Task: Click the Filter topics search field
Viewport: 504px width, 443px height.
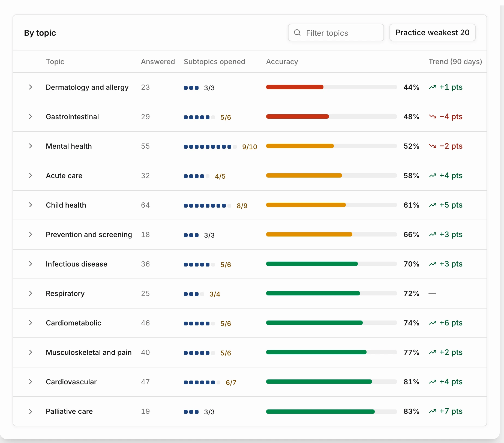Action: click(336, 33)
